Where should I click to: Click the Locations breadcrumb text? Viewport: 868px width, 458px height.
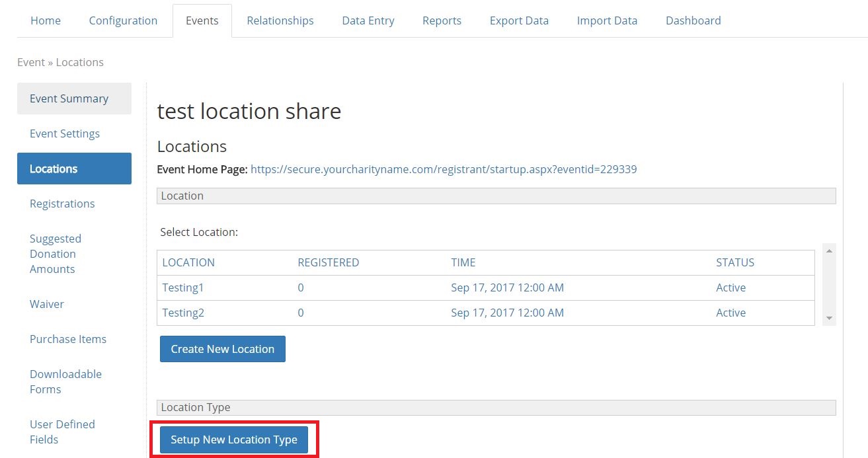(80, 62)
